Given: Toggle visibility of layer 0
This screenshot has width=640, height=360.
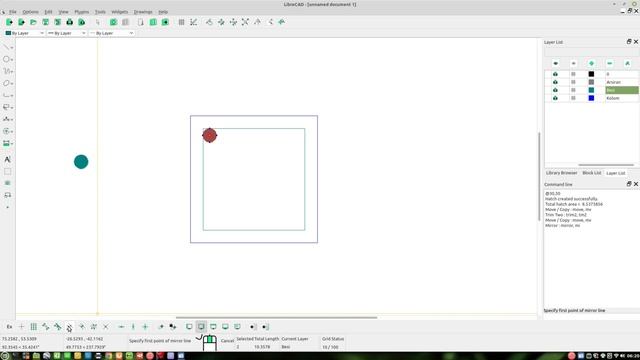Looking at the screenshot, I should (555, 74).
